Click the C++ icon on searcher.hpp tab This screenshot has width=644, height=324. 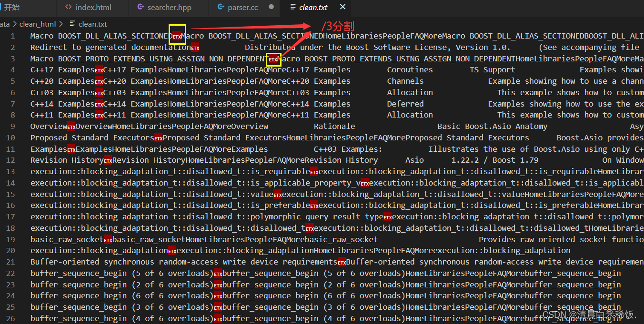pyautogui.click(x=140, y=7)
